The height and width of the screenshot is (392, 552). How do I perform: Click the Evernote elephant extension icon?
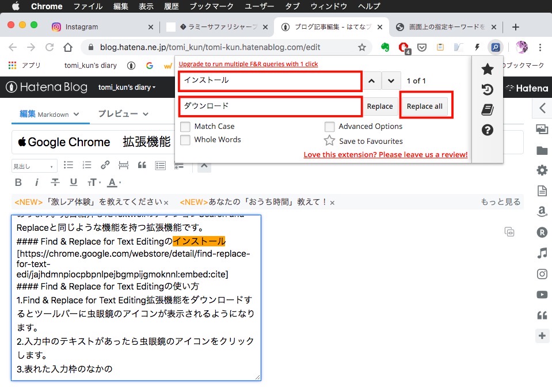[x=385, y=47]
